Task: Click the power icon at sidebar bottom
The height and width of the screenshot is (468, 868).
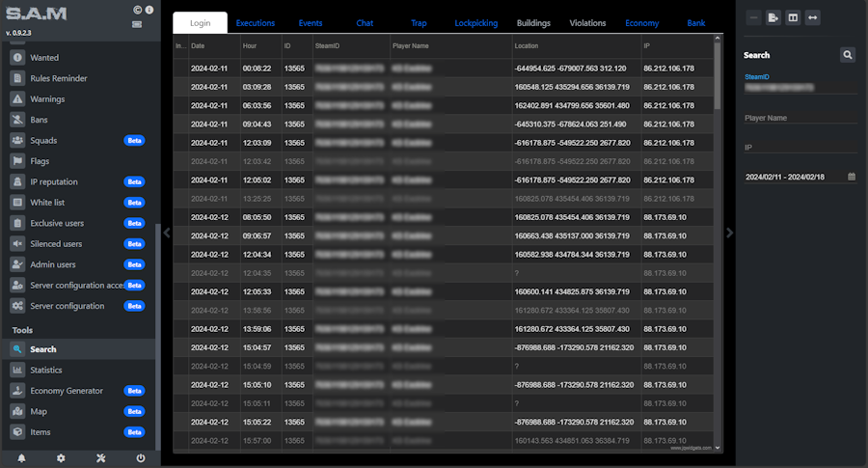Action: click(x=141, y=458)
